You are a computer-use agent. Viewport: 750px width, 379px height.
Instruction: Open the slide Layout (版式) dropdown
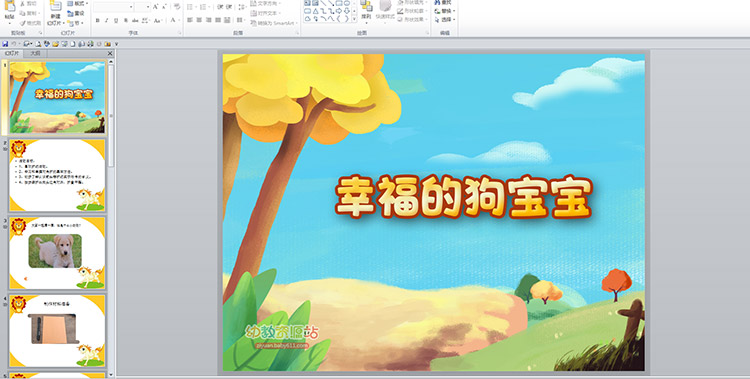click(x=77, y=3)
